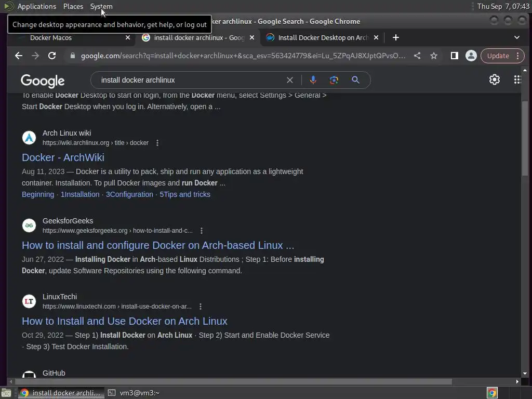Screen dimensions: 532x399
Task: Open the Applications menu
Action: [x=37, y=6]
